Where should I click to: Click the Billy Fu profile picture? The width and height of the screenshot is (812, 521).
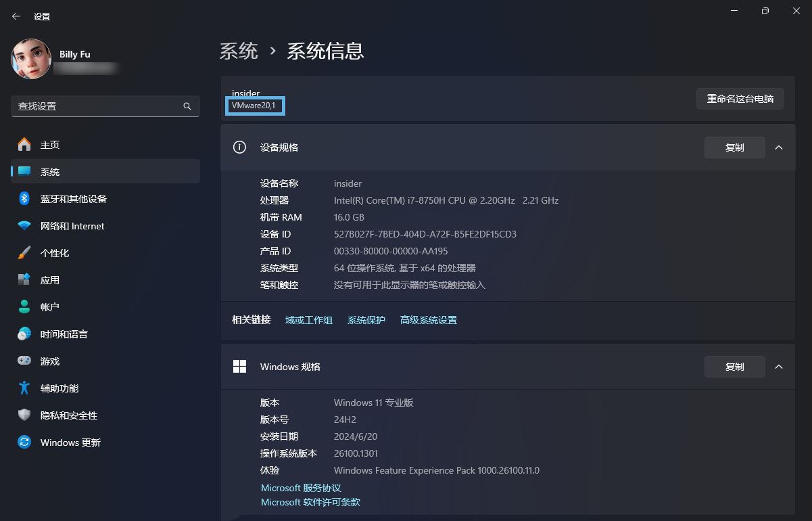pos(30,59)
